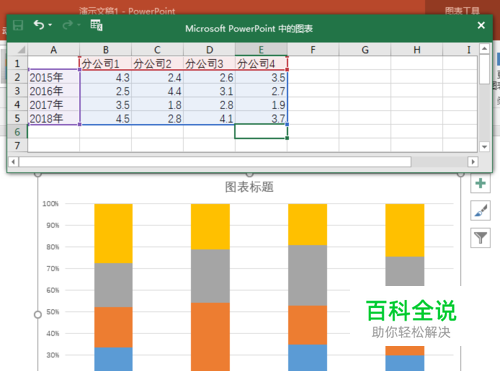
Task: Click the horizontal scroll left arrow
Action: pyautogui.click(x=13, y=162)
